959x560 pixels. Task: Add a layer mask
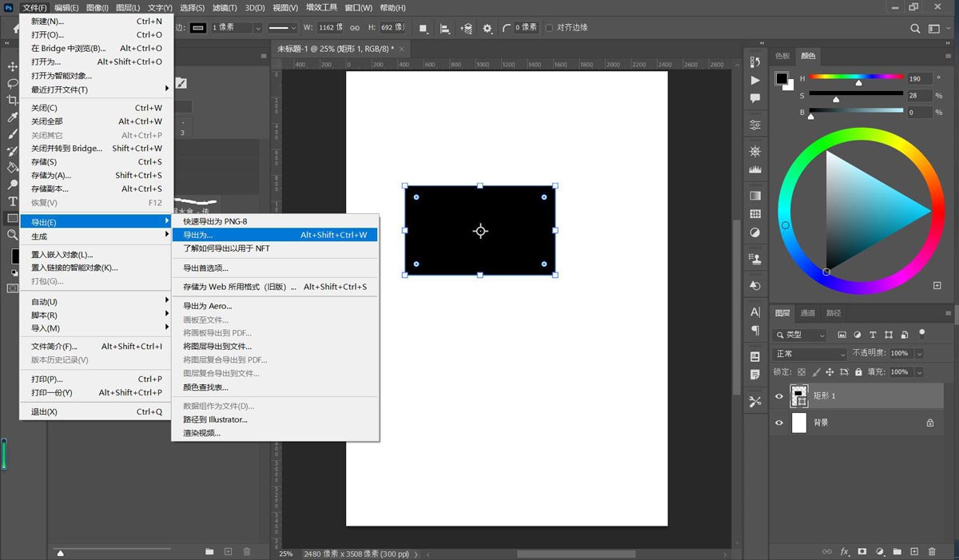[x=862, y=551]
